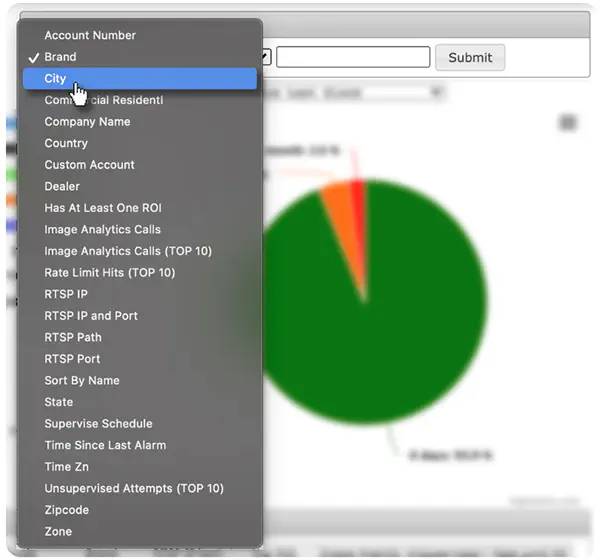Choose Zipcode from the list

click(140, 510)
